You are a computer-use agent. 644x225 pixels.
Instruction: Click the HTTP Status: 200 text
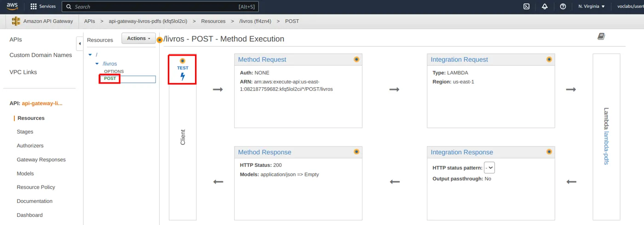coord(260,165)
